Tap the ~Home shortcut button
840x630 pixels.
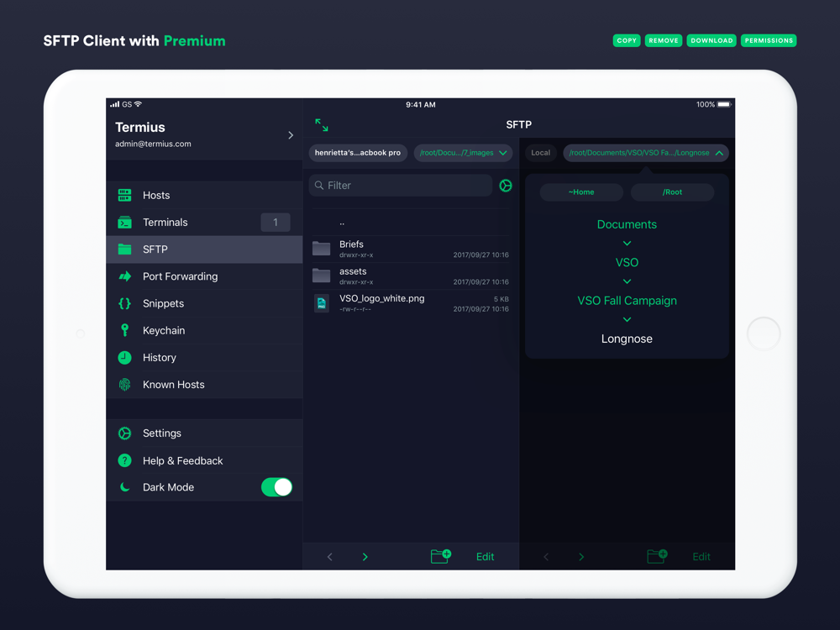(x=581, y=192)
